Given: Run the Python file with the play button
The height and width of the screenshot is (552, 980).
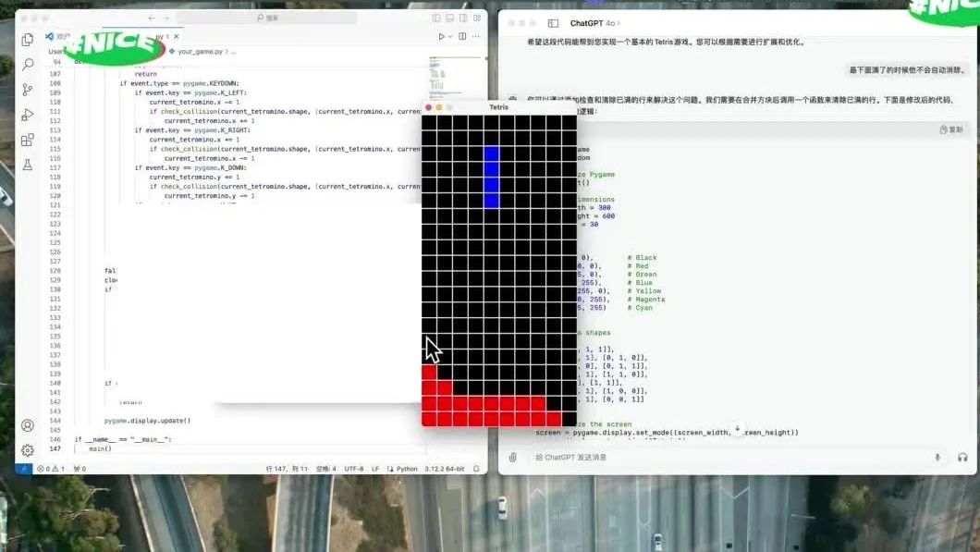Looking at the screenshot, I should click(441, 37).
